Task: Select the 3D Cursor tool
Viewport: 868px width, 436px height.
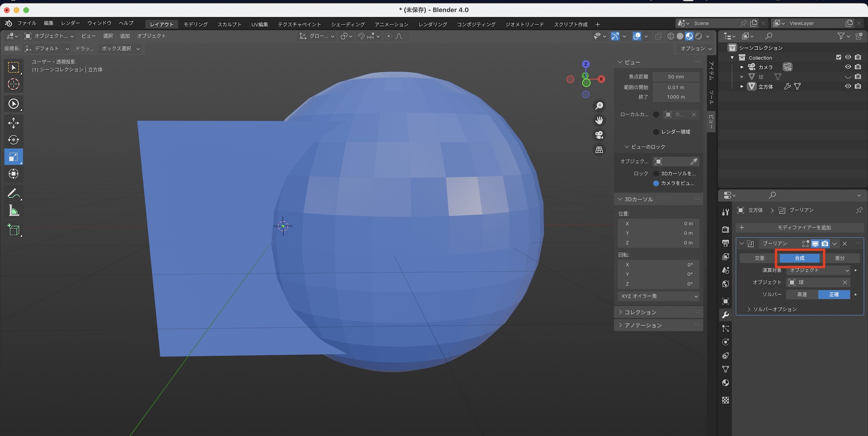Action: point(13,84)
